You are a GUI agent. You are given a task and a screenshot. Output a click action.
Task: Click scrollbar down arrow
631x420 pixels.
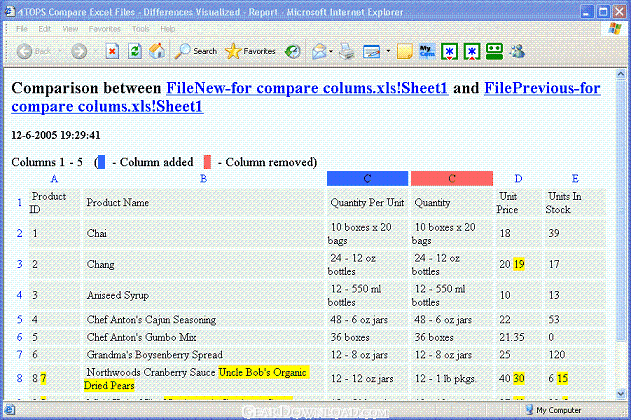621,393
